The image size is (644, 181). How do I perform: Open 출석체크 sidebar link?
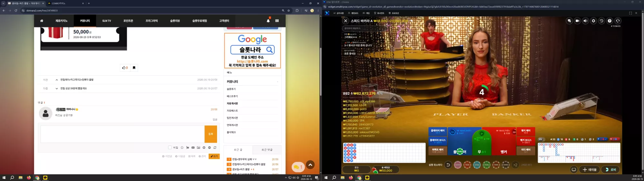pyautogui.click(x=231, y=132)
